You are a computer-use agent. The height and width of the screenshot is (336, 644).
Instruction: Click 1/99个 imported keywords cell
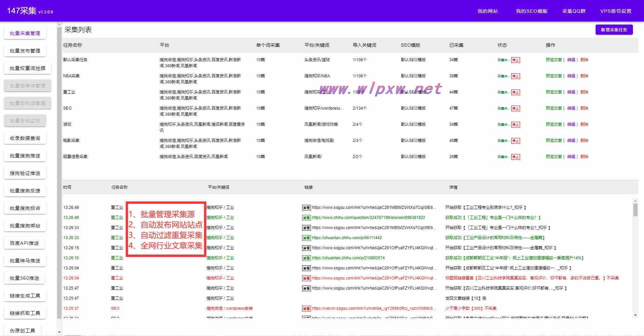359,92
